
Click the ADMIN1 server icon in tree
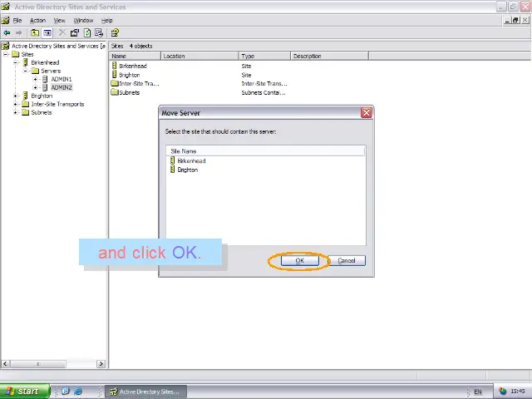(45, 79)
